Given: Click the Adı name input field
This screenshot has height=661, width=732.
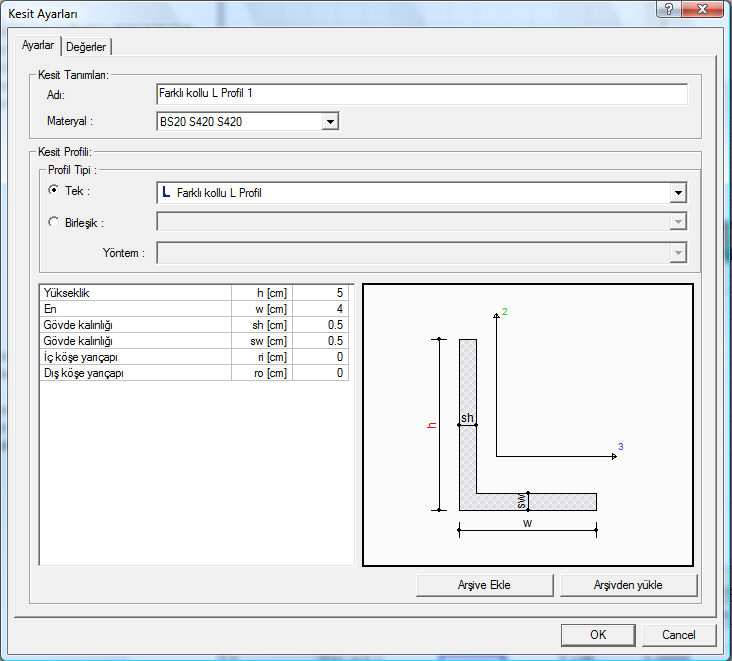Looking at the screenshot, I should [422, 94].
